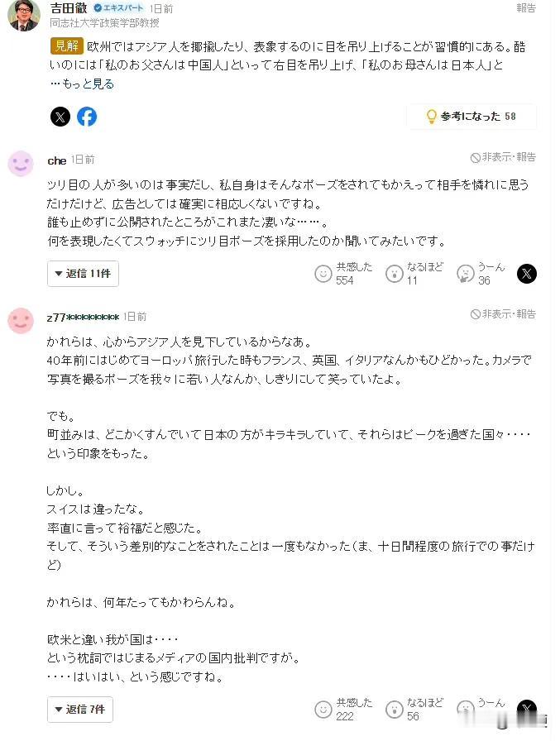Click 共感した smiley on z77 comment

point(323,710)
